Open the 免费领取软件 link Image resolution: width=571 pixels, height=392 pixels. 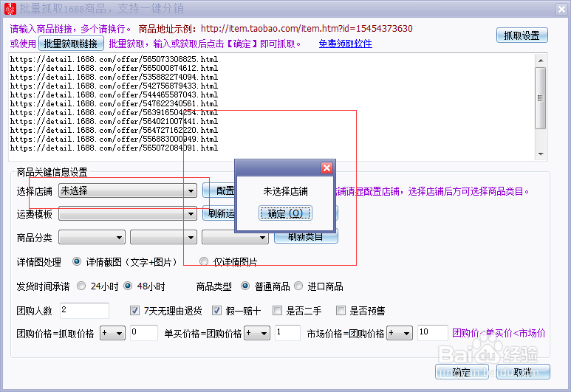[x=345, y=44]
